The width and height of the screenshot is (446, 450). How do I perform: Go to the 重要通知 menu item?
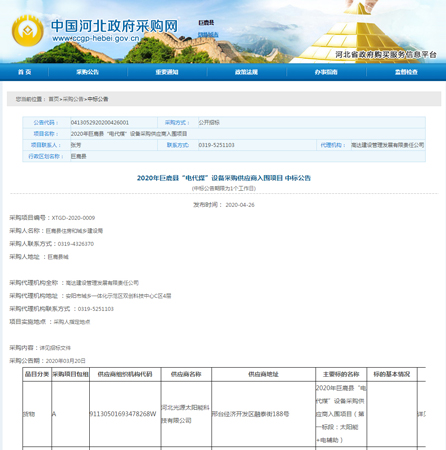click(167, 72)
